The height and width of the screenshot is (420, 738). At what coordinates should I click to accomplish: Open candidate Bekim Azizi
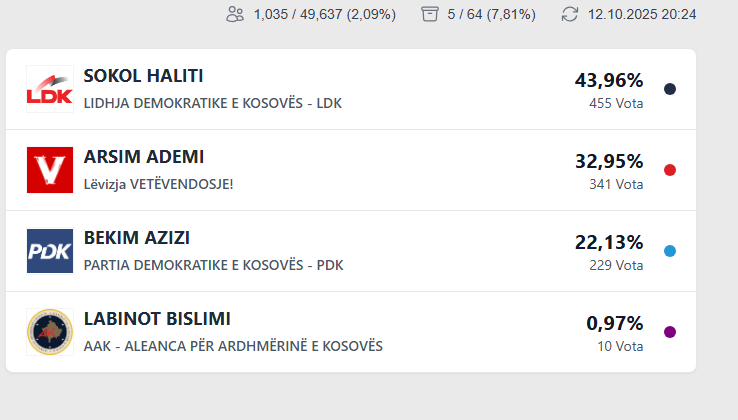coord(137,238)
